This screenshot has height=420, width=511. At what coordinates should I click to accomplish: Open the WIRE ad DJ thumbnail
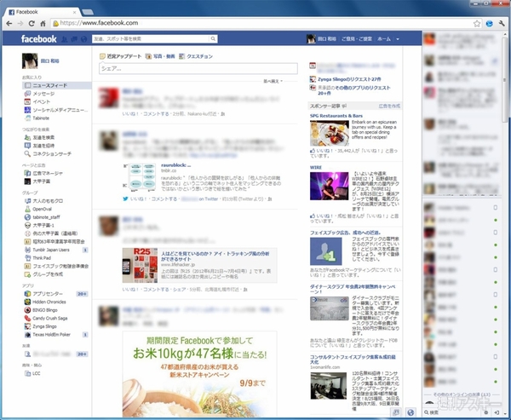click(329, 186)
